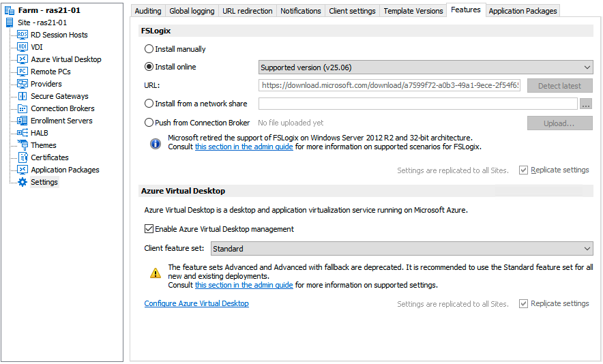Open the FSLogix supported version dropdown
This screenshot has width=603, height=364.
426,67
